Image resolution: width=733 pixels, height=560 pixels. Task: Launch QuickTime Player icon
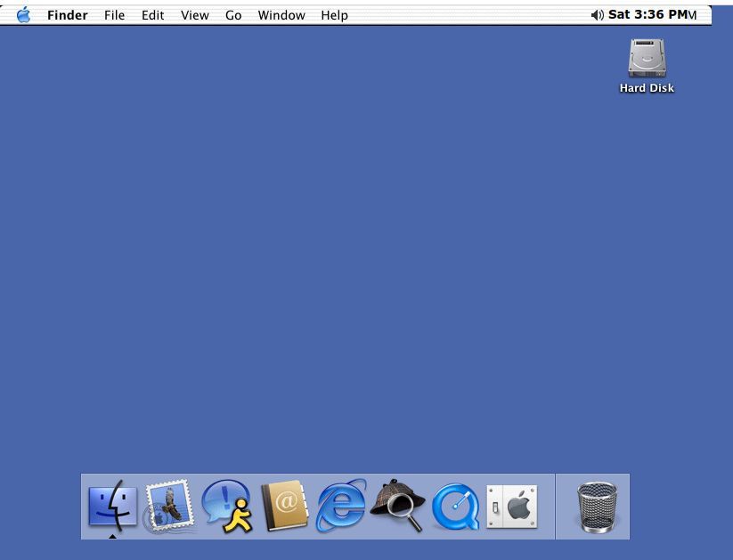(x=455, y=507)
